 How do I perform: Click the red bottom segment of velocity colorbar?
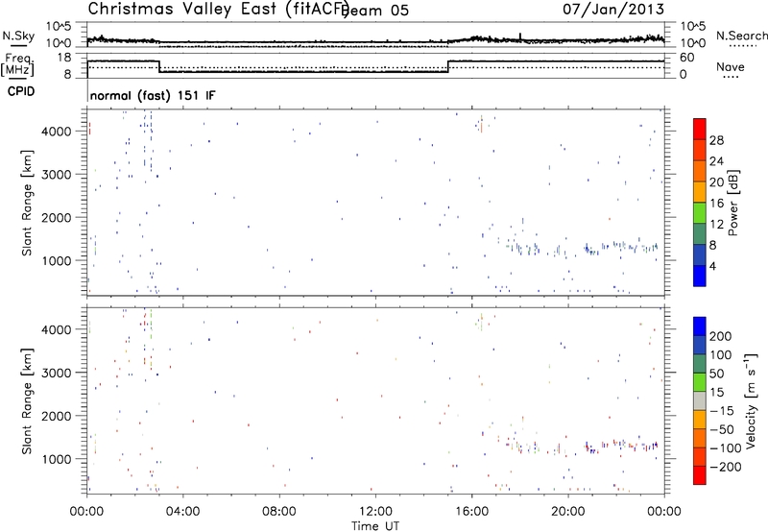(700, 475)
